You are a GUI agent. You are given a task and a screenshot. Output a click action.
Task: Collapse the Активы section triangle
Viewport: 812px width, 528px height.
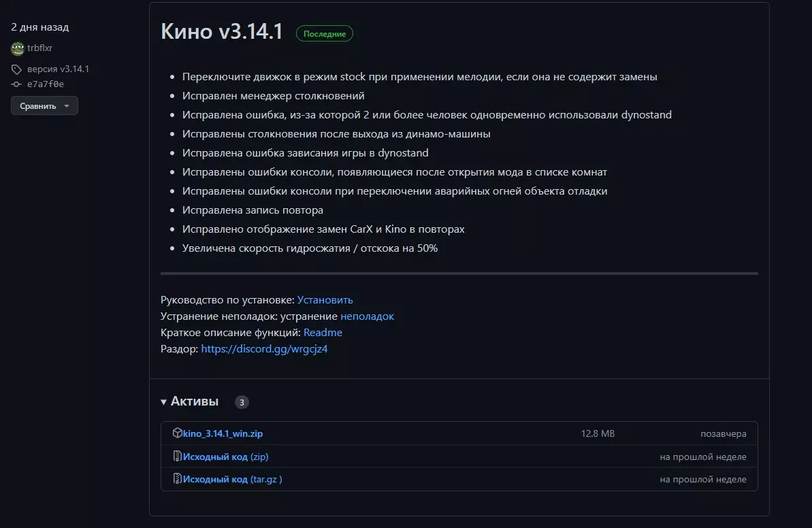click(164, 402)
